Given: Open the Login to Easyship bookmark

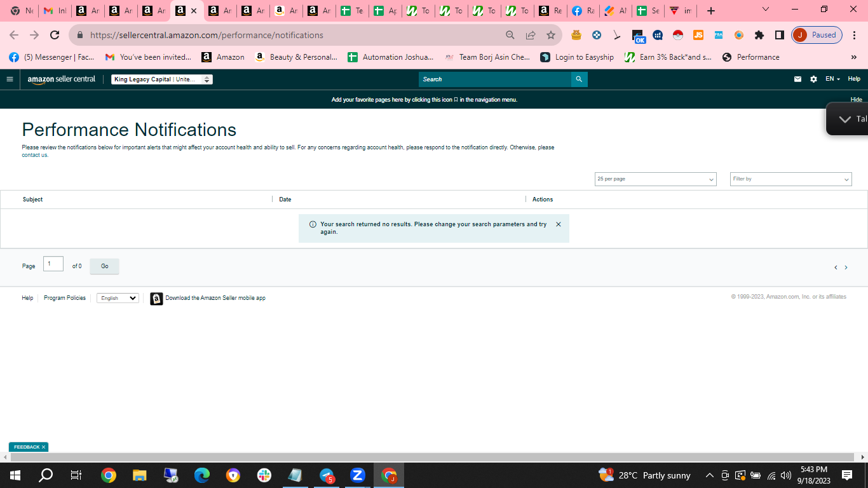Looking at the screenshot, I should point(577,57).
